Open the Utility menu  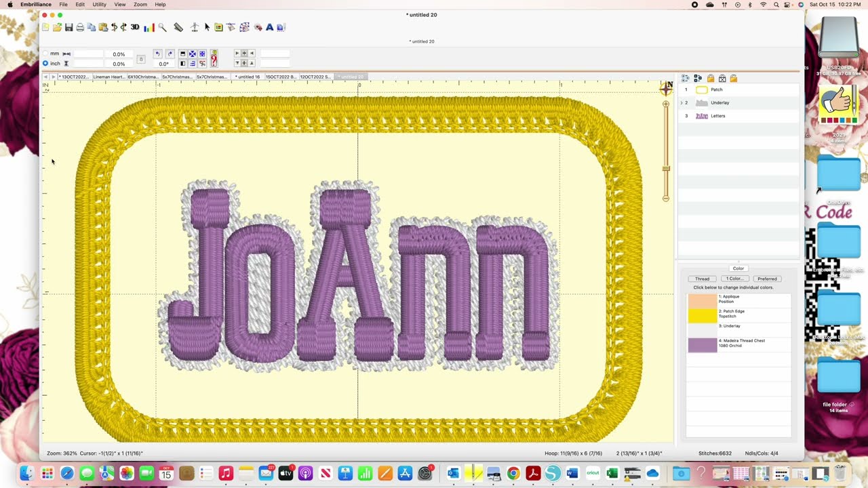tap(99, 5)
